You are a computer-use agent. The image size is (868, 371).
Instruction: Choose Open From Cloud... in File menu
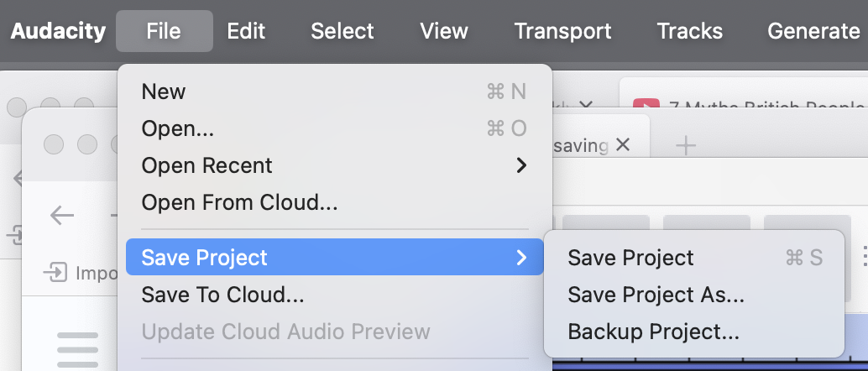pyautogui.click(x=239, y=202)
